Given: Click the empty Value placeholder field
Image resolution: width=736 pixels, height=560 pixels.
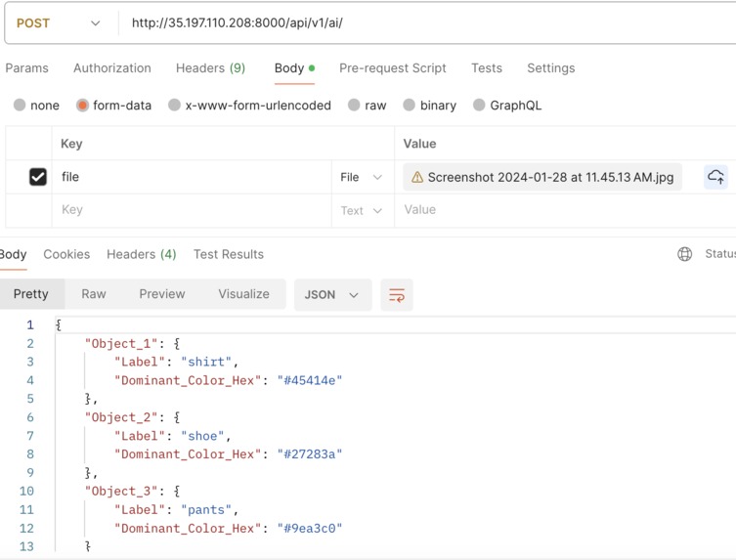Looking at the screenshot, I should (x=565, y=210).
